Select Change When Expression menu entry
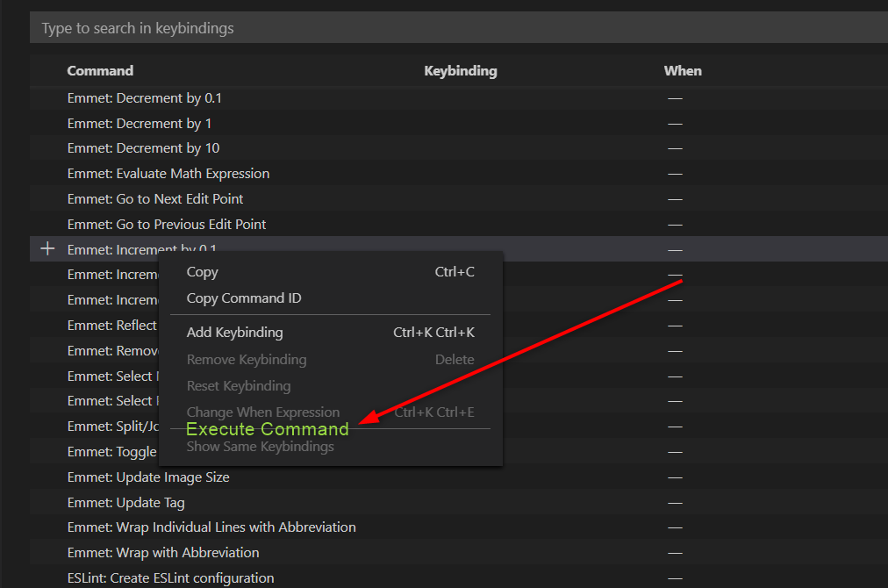 coord(330,412)
